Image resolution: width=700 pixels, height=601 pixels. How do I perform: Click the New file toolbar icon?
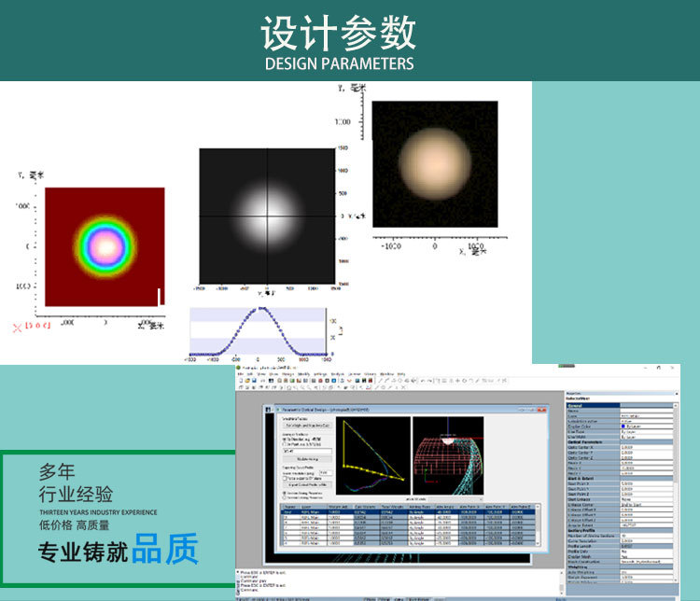241,381
